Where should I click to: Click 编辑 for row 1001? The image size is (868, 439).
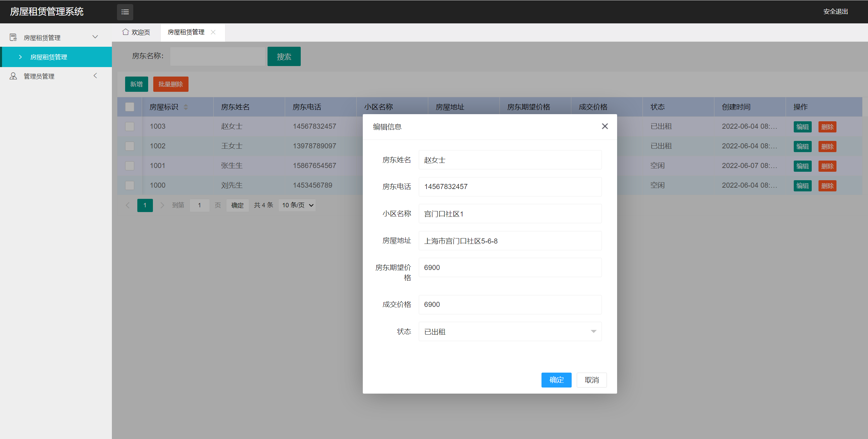coord(803,166)
